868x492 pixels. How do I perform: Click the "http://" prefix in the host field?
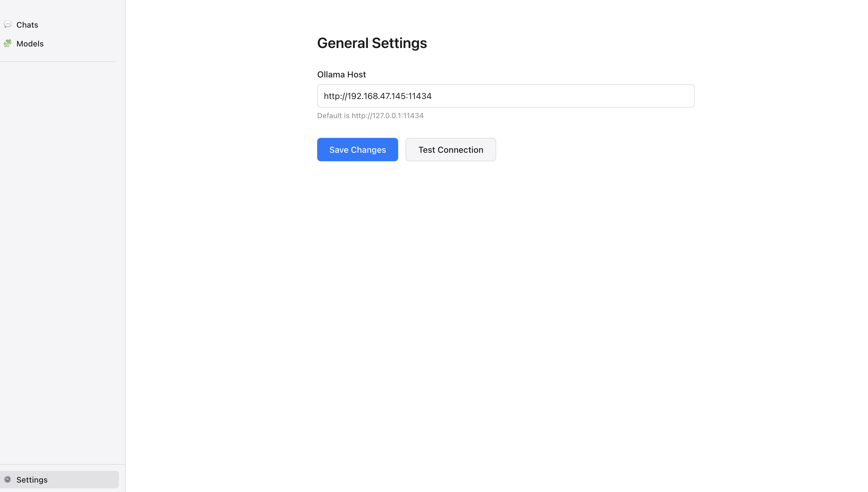pos(335,96)
